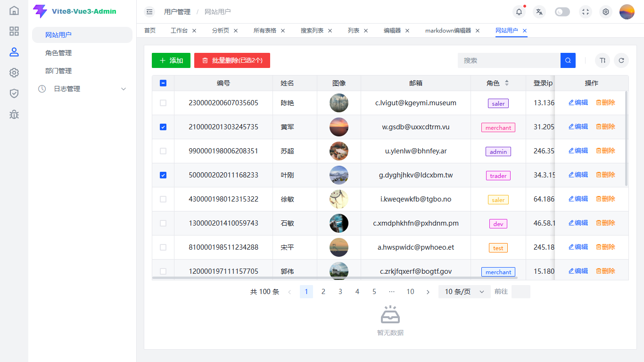This screenshot has height=362, width=644.
Task: Close the 工作台 tab
Action: pyautogui.click(x=194, y=31)
